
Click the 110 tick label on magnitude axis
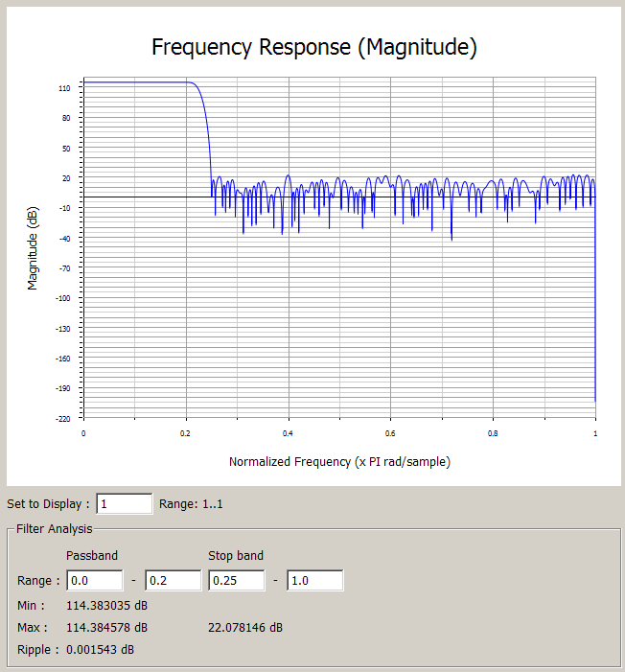tap(64, 88)
